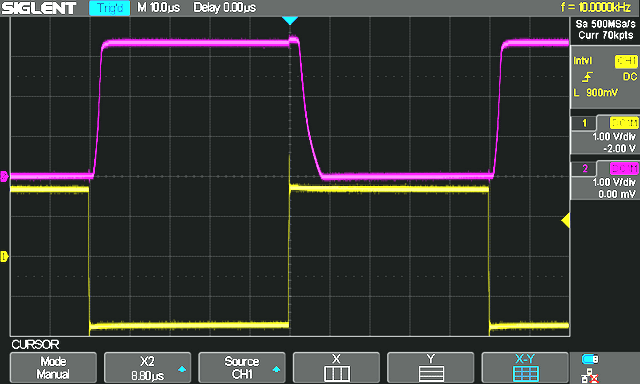Click the disconnected network status icon

590,376
